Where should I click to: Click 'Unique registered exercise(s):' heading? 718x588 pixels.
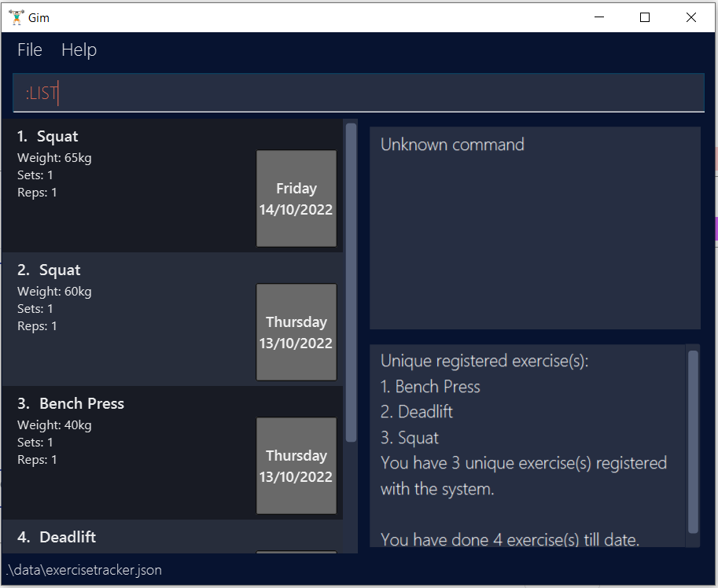coord(484,361)
